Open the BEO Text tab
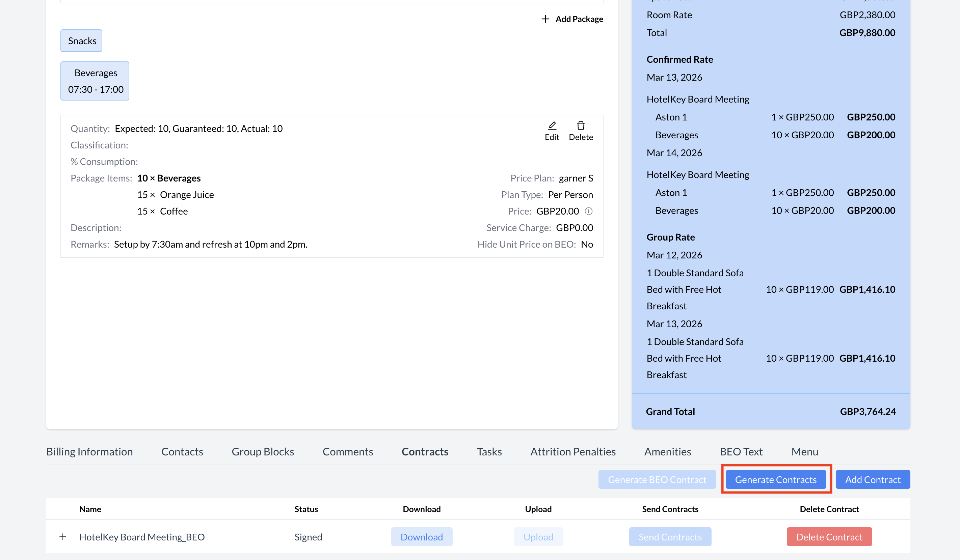The width and height of the screenshot is (960, 560). (741, 451)
